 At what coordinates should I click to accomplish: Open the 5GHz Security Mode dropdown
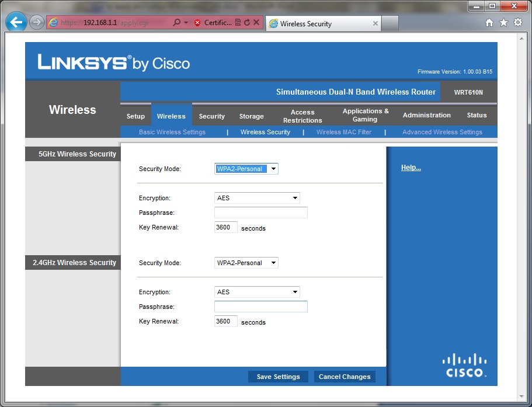pos(246,169)
